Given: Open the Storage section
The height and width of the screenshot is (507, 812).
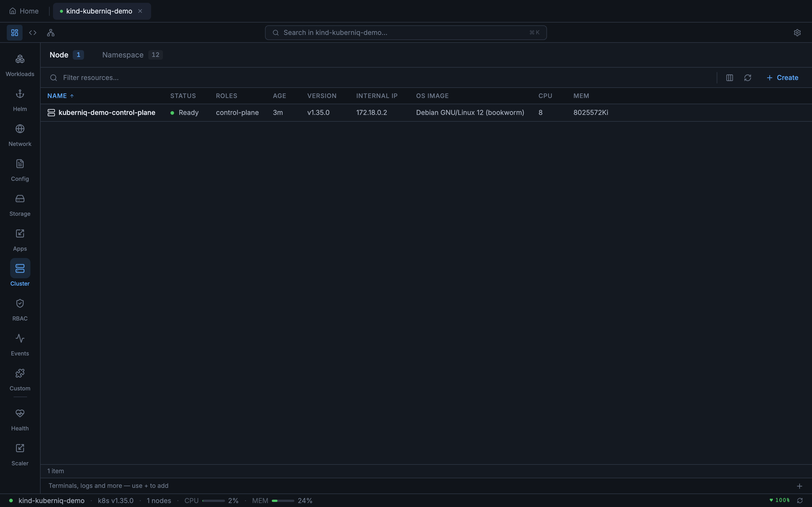Looking at the screenshot, I should tap(20, 204).
